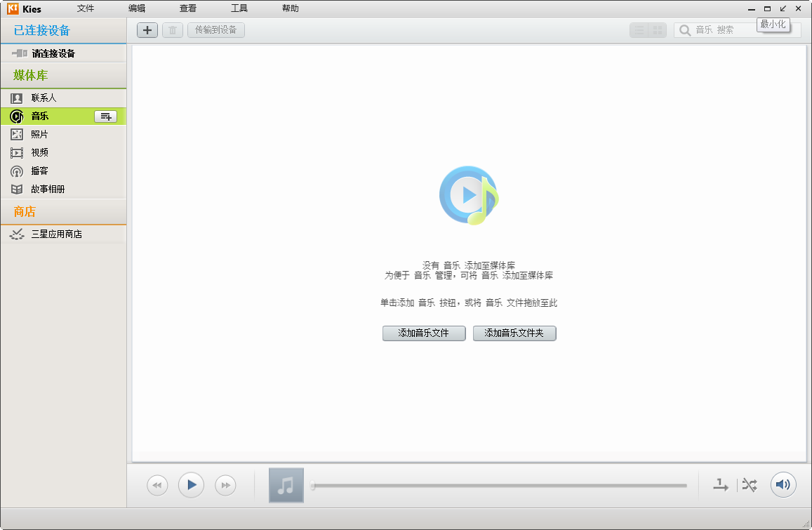Image resolution: width=812 pixels, height=530 pixels.
Task: Click the 故事相册 book icon
Action: [17, 189]
